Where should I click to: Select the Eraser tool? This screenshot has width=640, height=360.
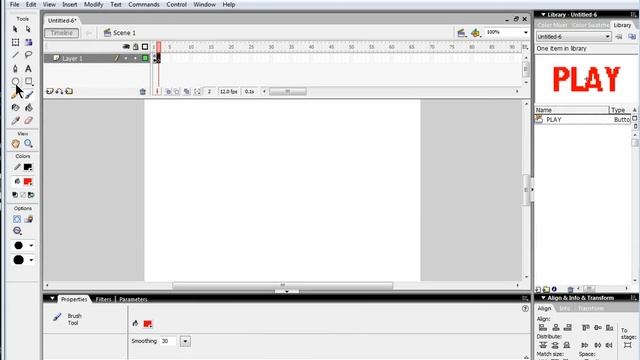pos(28,120)
